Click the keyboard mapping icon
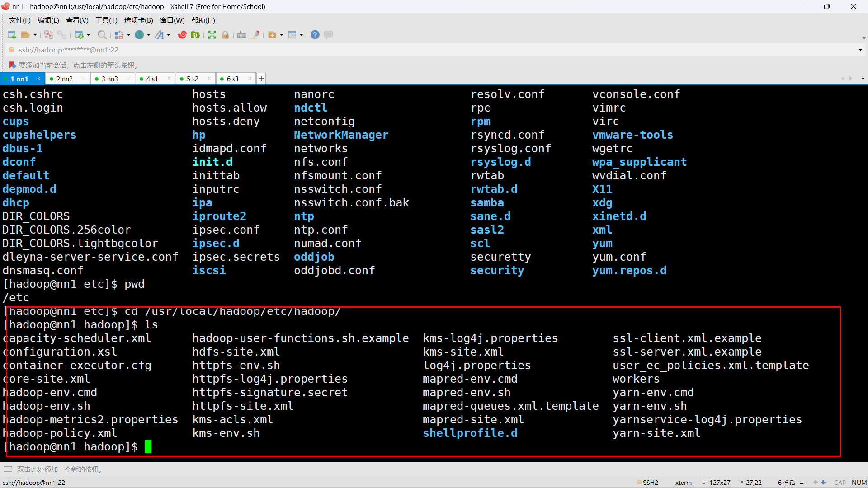The width and height of the screenshot is (868, 488). click(242, 35)
